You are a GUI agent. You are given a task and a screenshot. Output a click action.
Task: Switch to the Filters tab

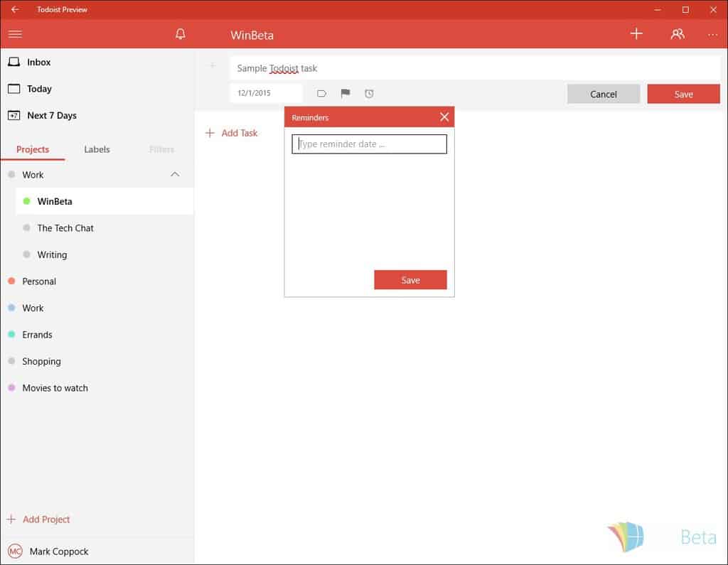coord(161,149)
